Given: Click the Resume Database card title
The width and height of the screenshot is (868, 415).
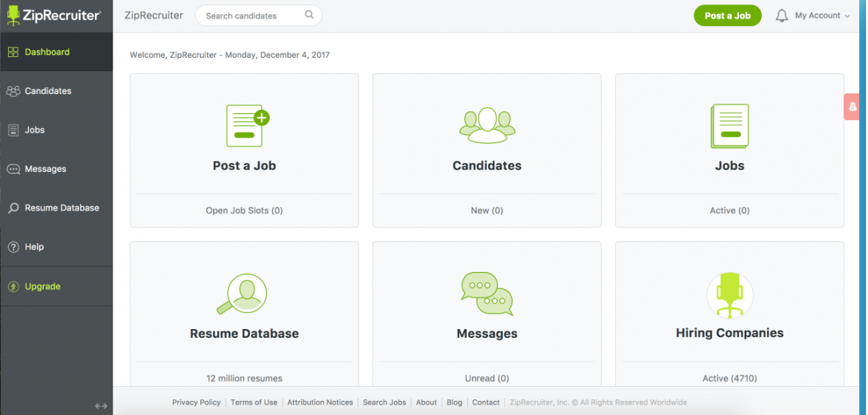Looking at the screenshot, I should pos(244,333).
